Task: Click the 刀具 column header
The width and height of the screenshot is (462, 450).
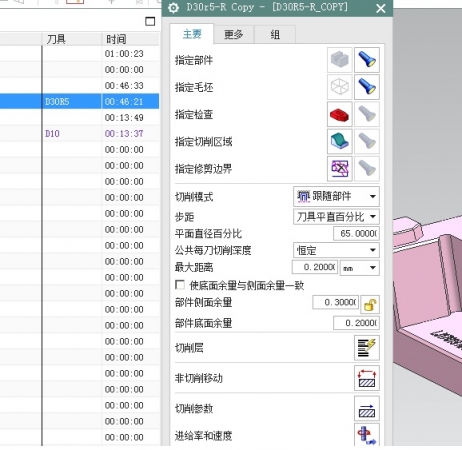Action: pyautogui.click(x=72, y=39)
